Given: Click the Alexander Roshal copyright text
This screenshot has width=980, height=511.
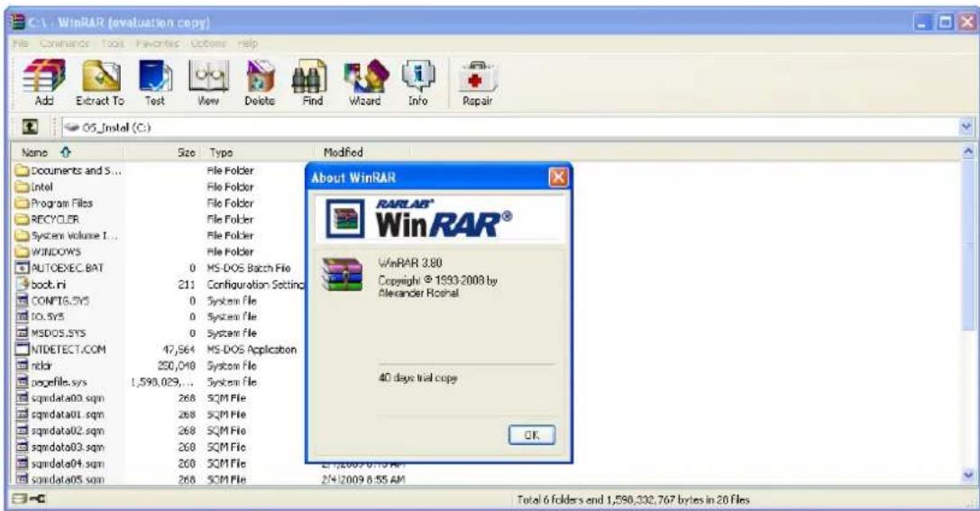Looking at the screenshot, I should click(x=418, y=292).
